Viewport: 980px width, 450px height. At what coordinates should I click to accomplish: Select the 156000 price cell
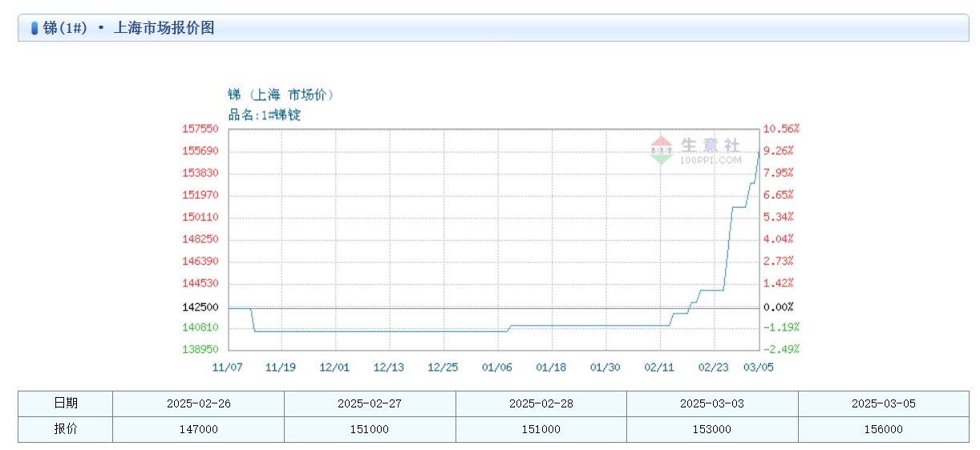coord(883,429)
